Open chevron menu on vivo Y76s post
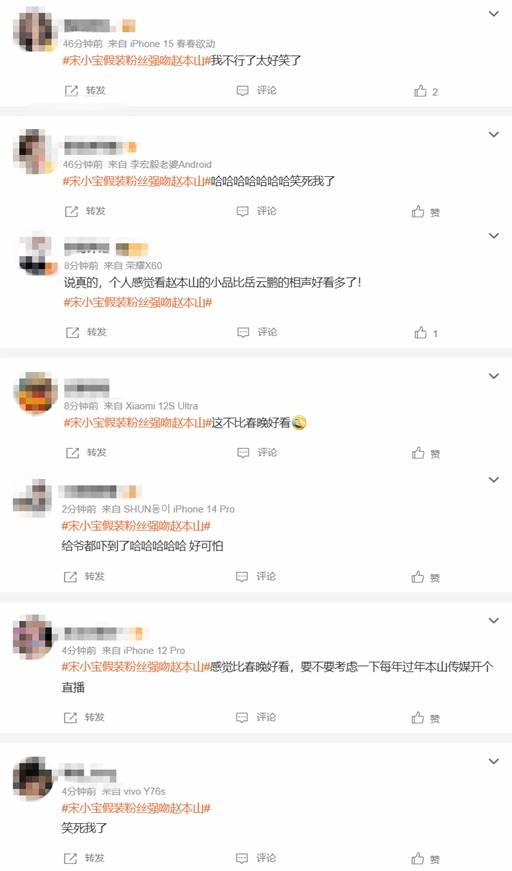The image size is (512, 871). pyautogui.click(x=494, y=761)
